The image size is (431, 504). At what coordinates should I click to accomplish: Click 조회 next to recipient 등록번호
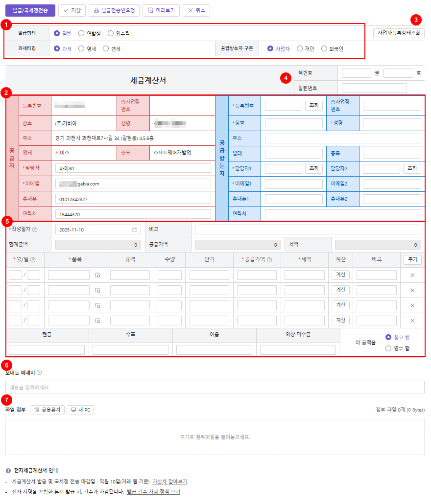pos(313,105)
